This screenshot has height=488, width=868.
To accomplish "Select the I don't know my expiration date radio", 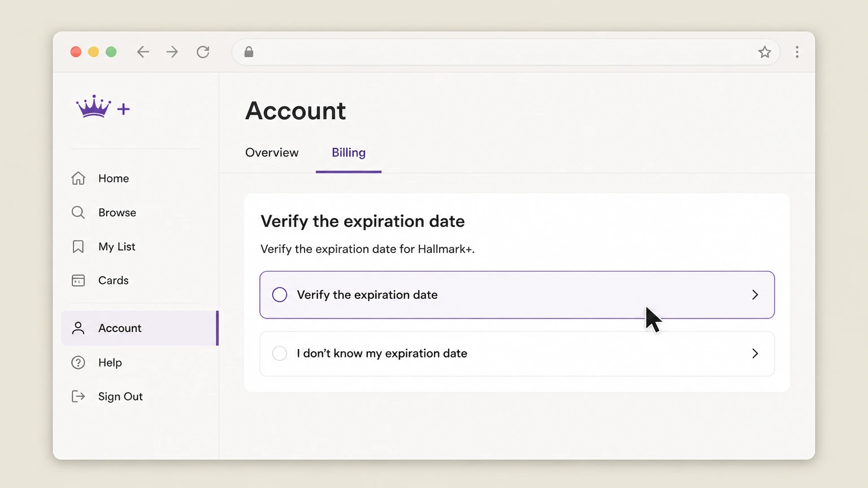I will coord(280,354).
